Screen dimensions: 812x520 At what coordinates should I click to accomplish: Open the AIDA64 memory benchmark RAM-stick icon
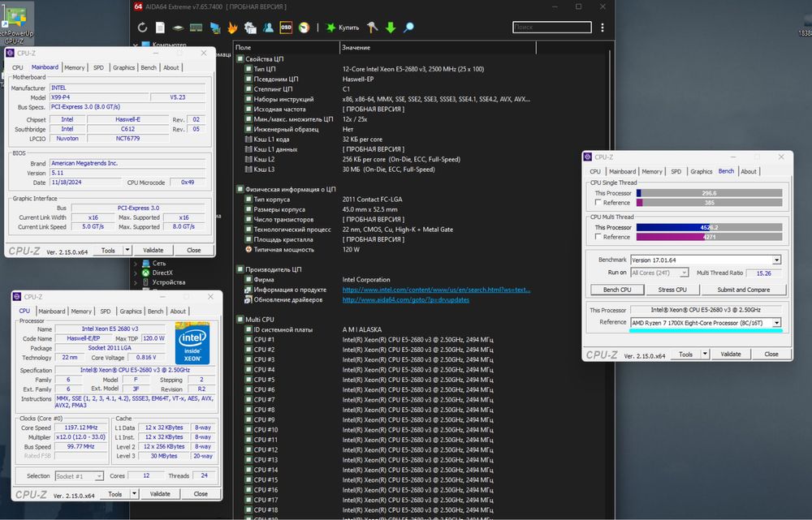197,28
